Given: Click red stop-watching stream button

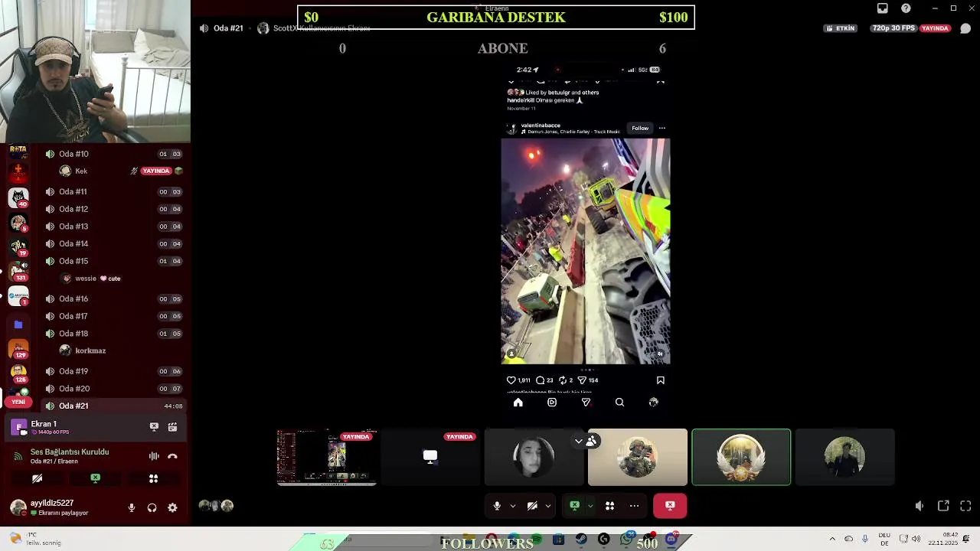Looking at the screenshot, I should coord(670,506).
